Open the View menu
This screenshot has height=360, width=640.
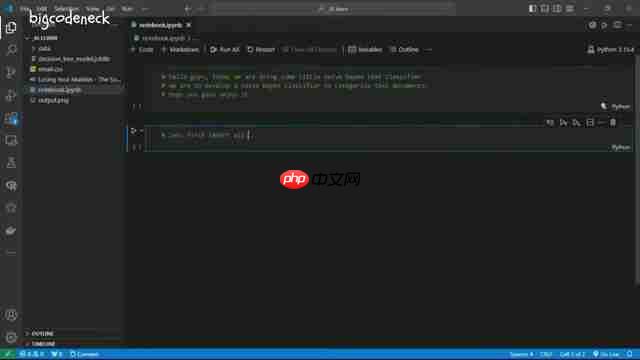pyautogui.click(x=92, y=9)
